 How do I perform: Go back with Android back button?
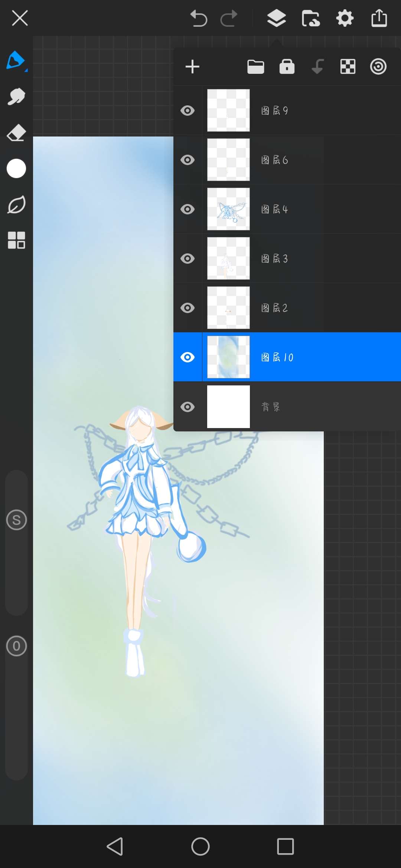(x=115, y=846)
